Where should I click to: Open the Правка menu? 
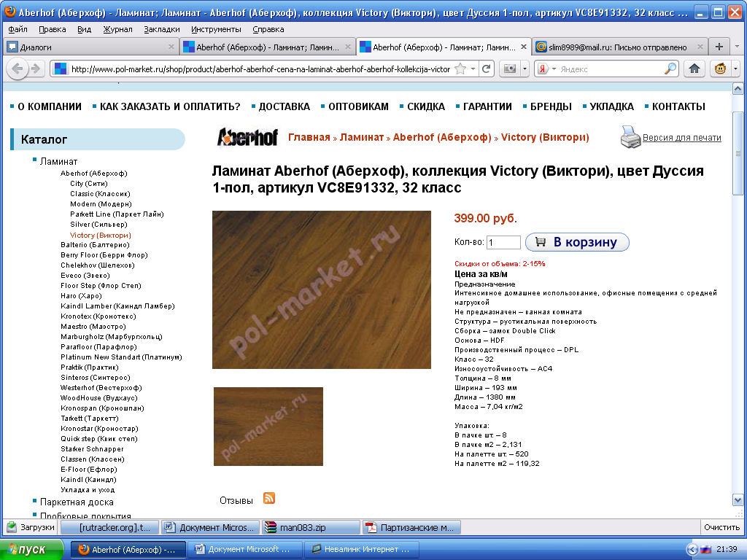click(52, 29)
